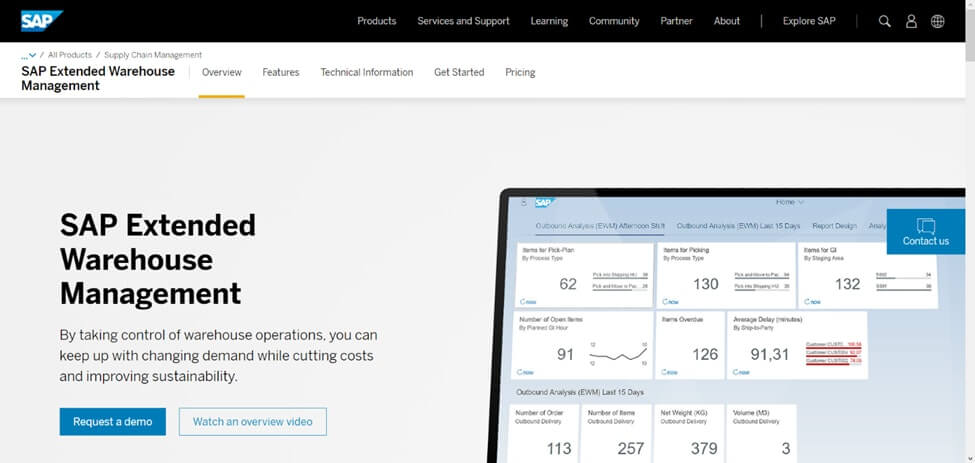Open the Partner menu
This screenshot has height=463, width=975.
click(x=677, y=21)
